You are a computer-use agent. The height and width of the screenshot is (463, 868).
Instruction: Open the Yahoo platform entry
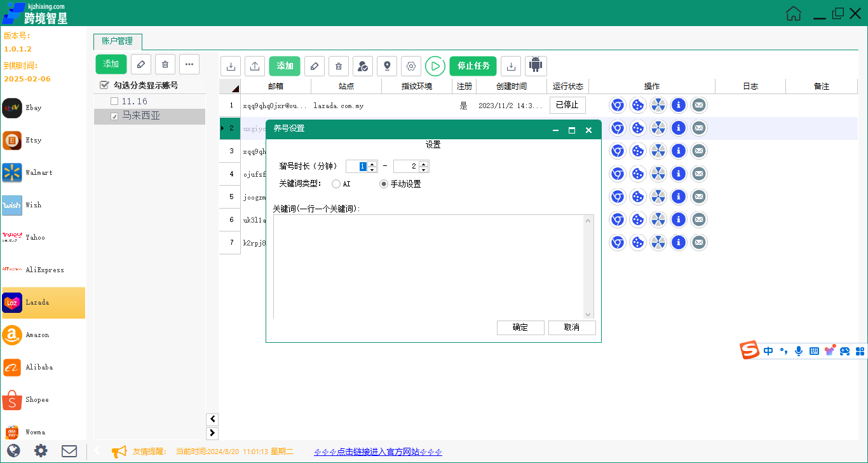[43, 238]
